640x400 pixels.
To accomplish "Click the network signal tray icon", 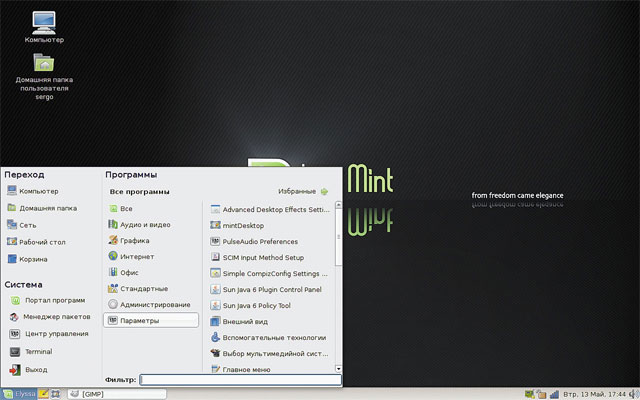I will 554,394.
